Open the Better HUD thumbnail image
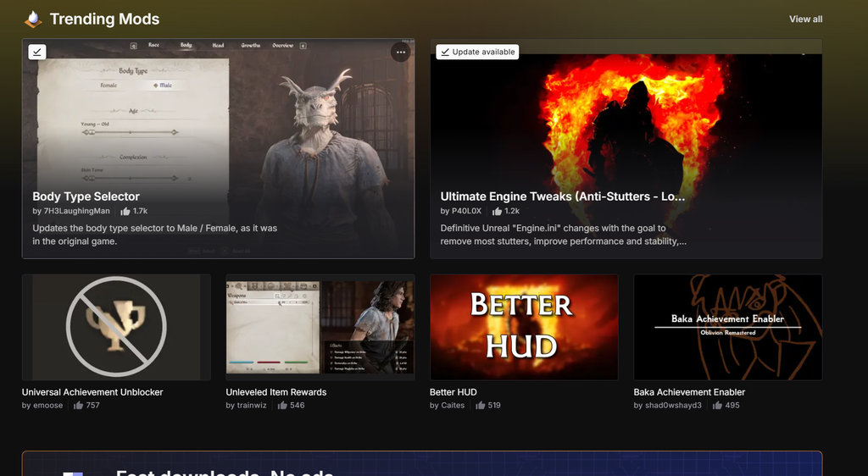Screen dimensions: 868x476 524,327
